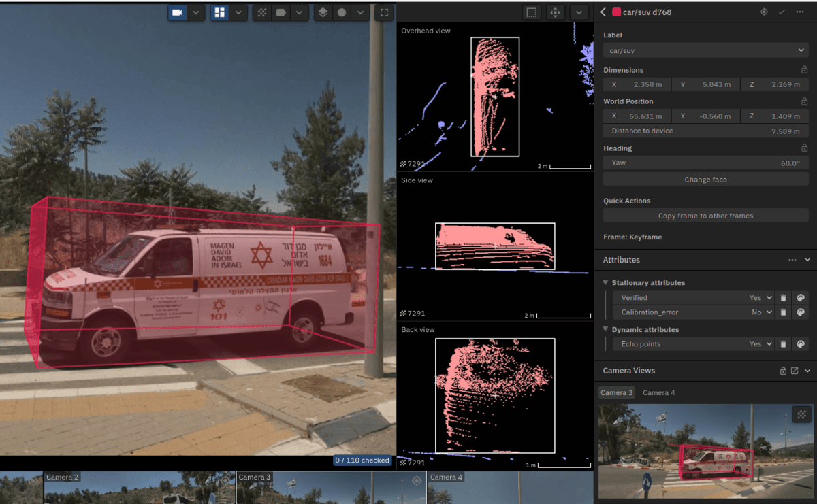Click the Change face button
The height and width of the screenshot is (504, 817).
705,180
